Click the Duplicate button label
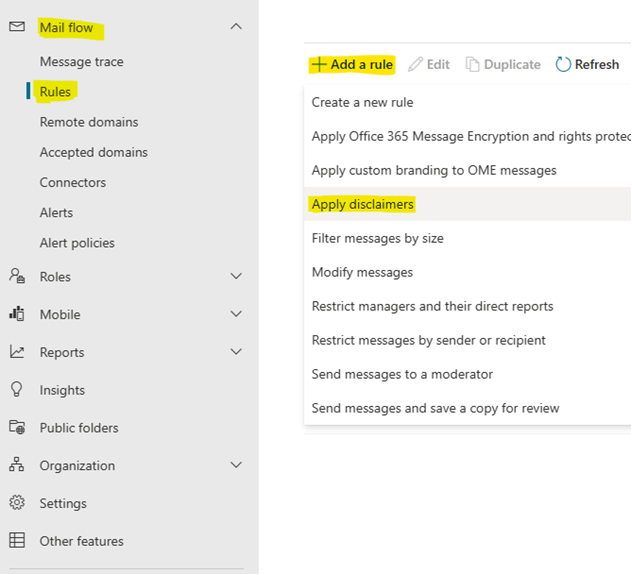Image resolution: width=632 pixels, height=575 pixels. coord(512,64)
